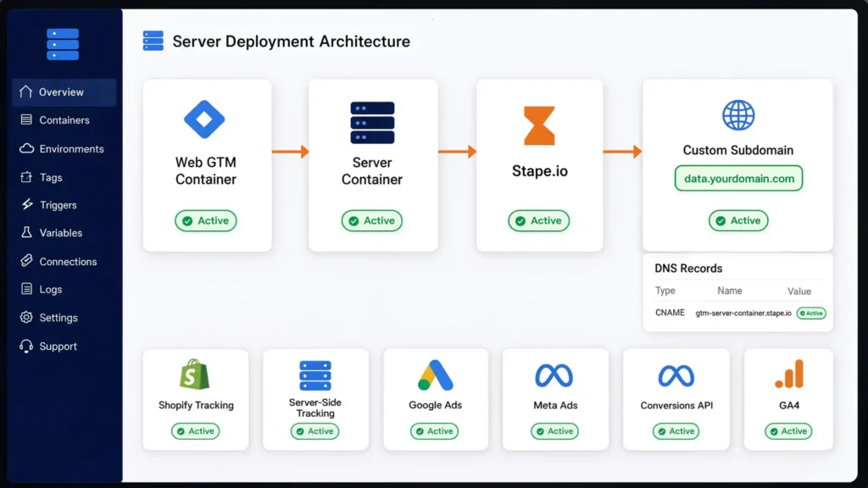Go to Overview in sidebar
868x488 pixels.
pos(64,91)
